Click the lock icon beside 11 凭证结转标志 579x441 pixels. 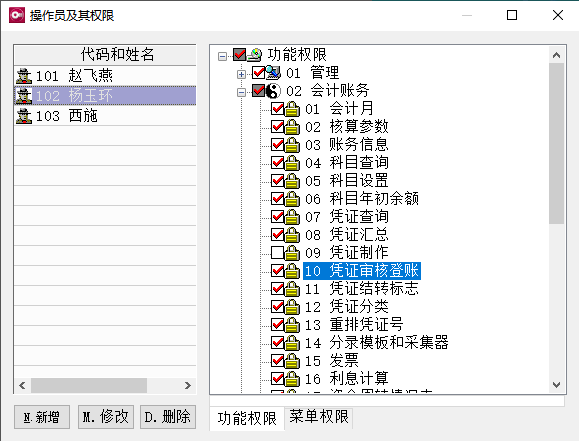[x=292, y=289]
